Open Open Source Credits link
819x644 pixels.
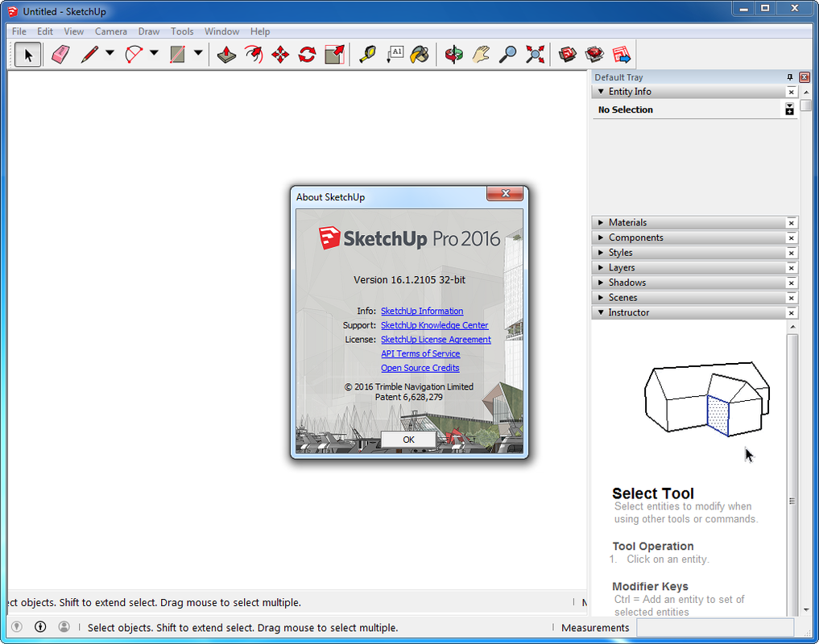[x=420, y=368]
